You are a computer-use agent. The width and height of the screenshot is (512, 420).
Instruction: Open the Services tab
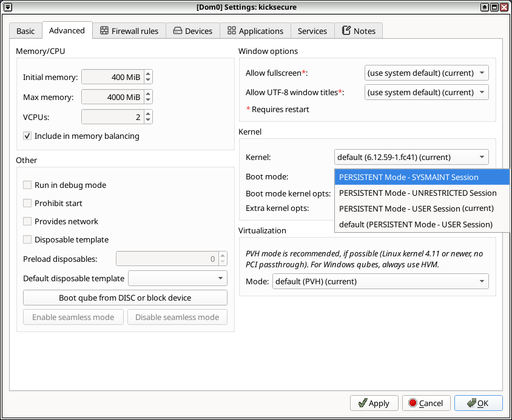pos(312,30)
